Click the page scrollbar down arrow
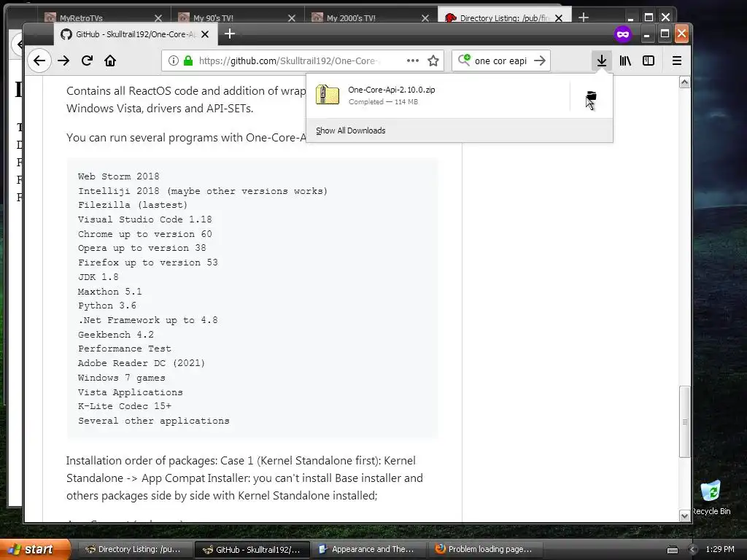The height and width of the screenshot is (560, 747). pyautogui.click(x=684, y=516)
